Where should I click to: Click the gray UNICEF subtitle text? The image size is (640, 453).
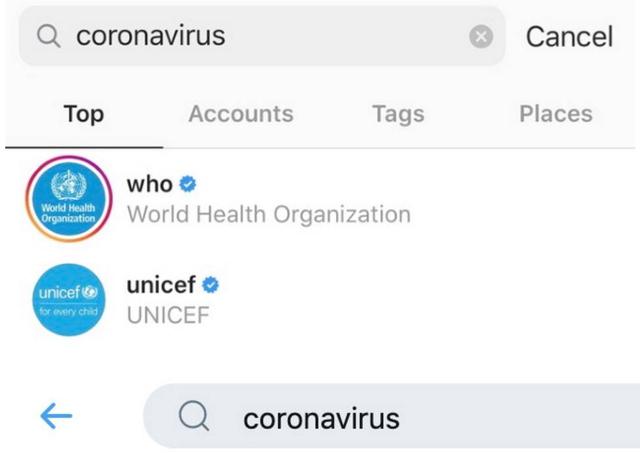pos(166,314)
